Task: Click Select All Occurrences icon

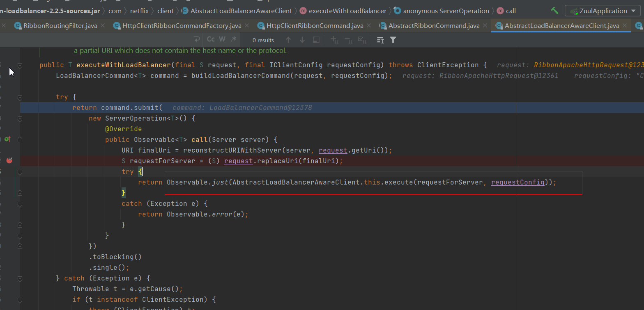Action: coord(362,40)
